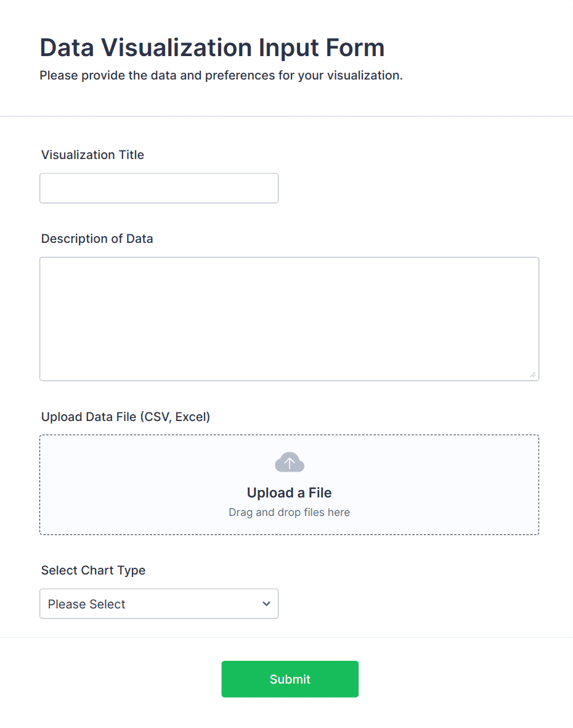Viewport: 573px width, 728px height.
Task: Click the "Please Select" placeholder text
Action: (x=87, y=604)
